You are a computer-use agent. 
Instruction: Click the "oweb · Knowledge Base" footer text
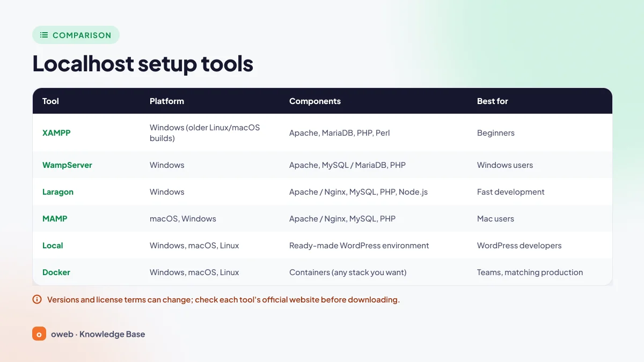point(98,334)
